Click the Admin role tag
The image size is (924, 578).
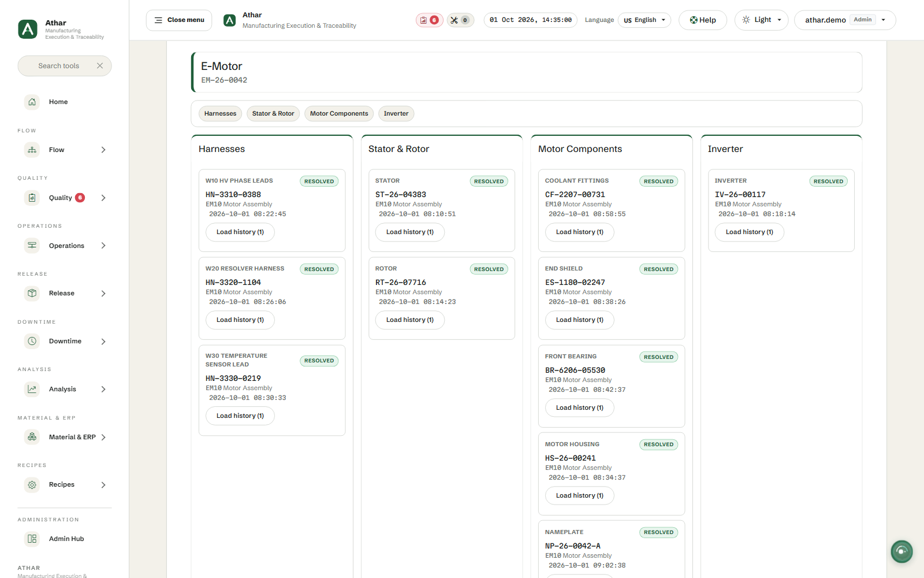[863, 20]
